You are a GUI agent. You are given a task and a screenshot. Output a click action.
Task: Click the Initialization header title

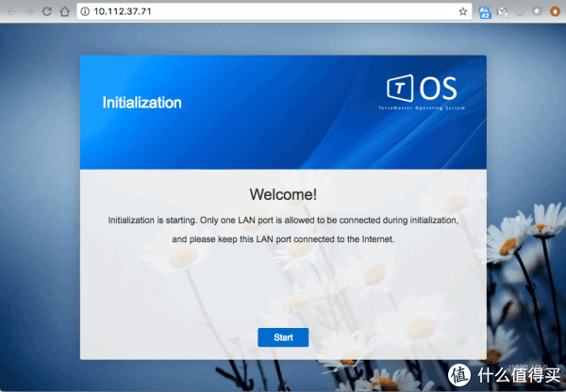tap(141, 103)
